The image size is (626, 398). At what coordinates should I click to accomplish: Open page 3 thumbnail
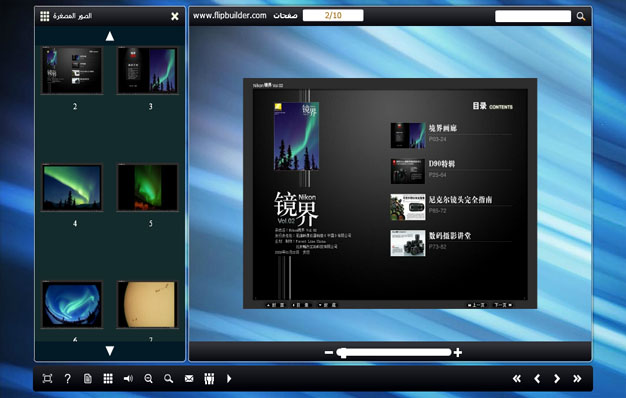[147, 70]
